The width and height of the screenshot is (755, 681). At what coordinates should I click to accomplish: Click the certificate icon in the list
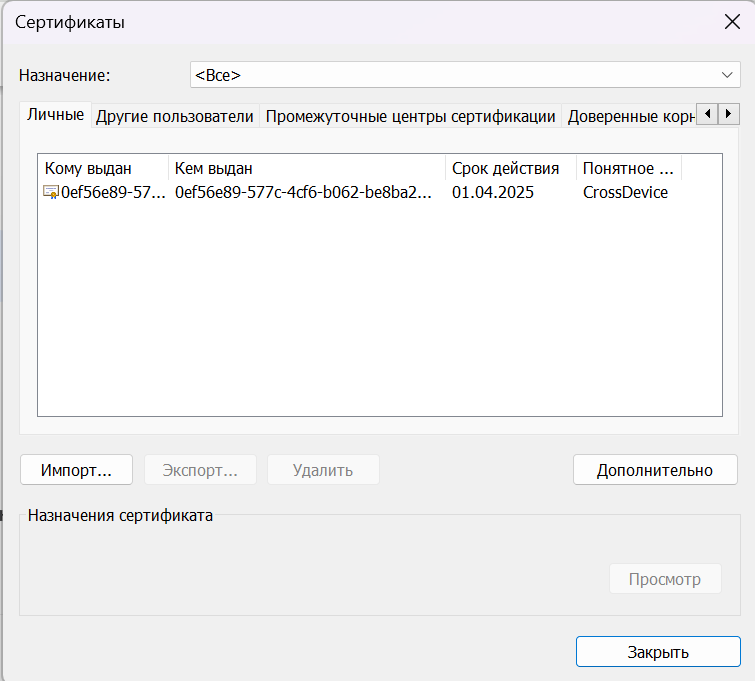click(51, 193)
